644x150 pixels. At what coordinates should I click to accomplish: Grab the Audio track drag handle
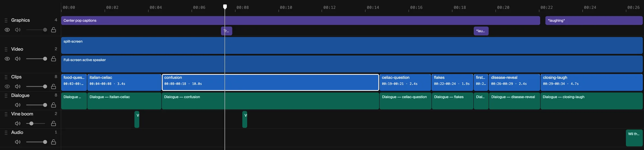coord(6,133)
